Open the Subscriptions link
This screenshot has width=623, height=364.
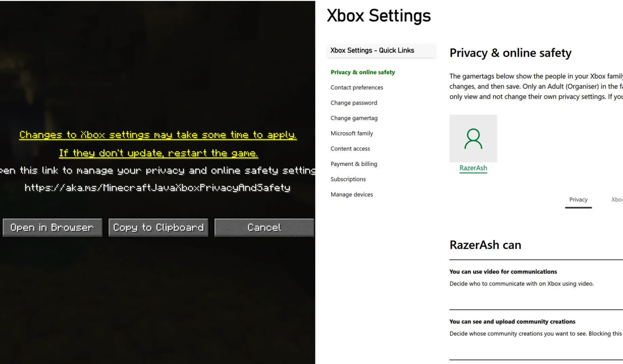click(348, 179)
